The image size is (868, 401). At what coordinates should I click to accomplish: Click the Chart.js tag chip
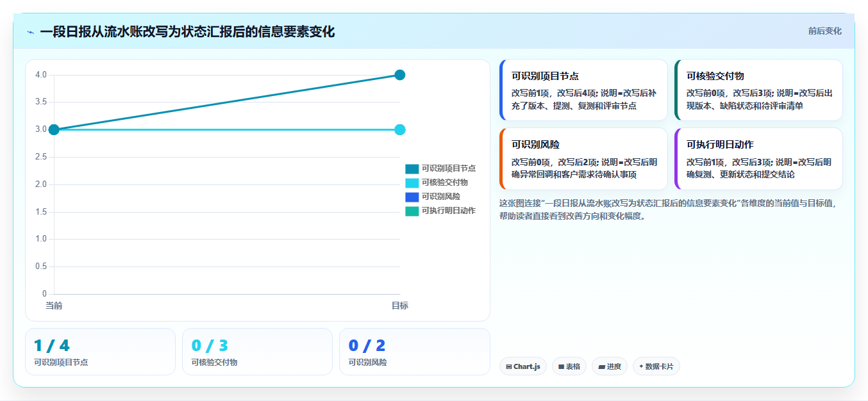tap(522, 366)
